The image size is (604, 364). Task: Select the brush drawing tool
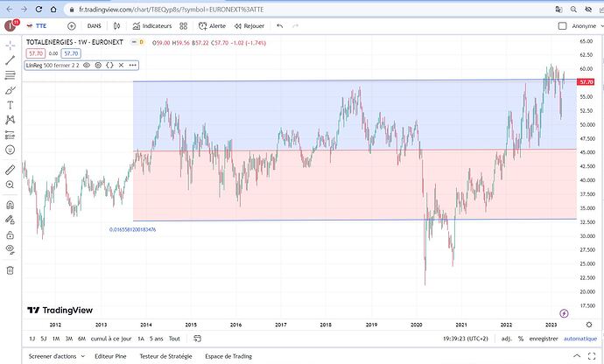pos(11,90)
